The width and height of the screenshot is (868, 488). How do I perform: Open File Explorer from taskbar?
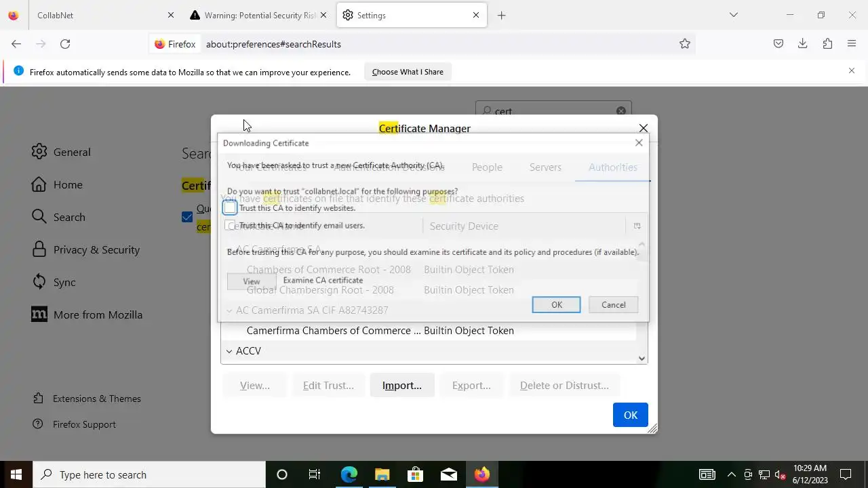[x=382, y=474]
